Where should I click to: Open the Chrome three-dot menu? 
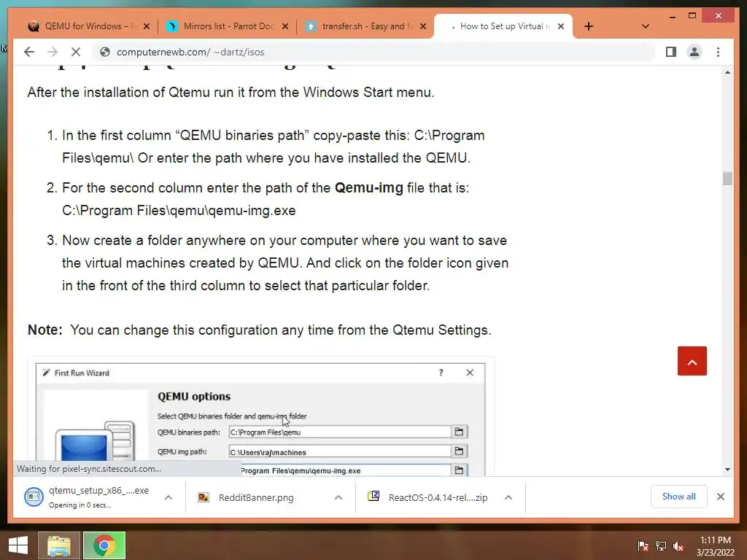(x=718, y=52)
